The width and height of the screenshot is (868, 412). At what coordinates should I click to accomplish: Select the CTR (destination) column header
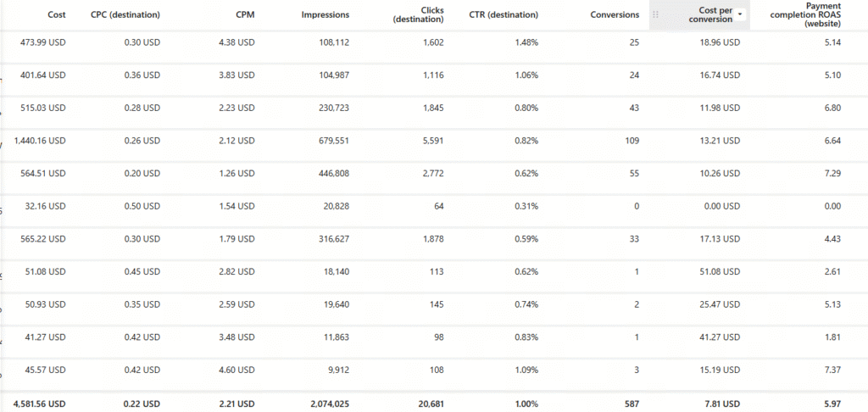[504, 15]
